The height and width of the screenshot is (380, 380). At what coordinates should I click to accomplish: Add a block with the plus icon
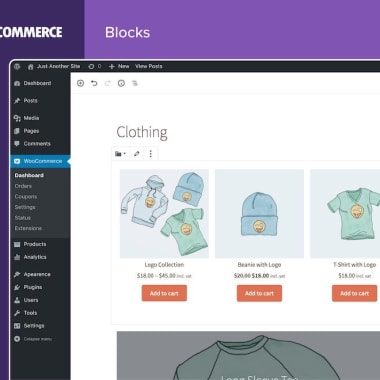coord(80,83)
